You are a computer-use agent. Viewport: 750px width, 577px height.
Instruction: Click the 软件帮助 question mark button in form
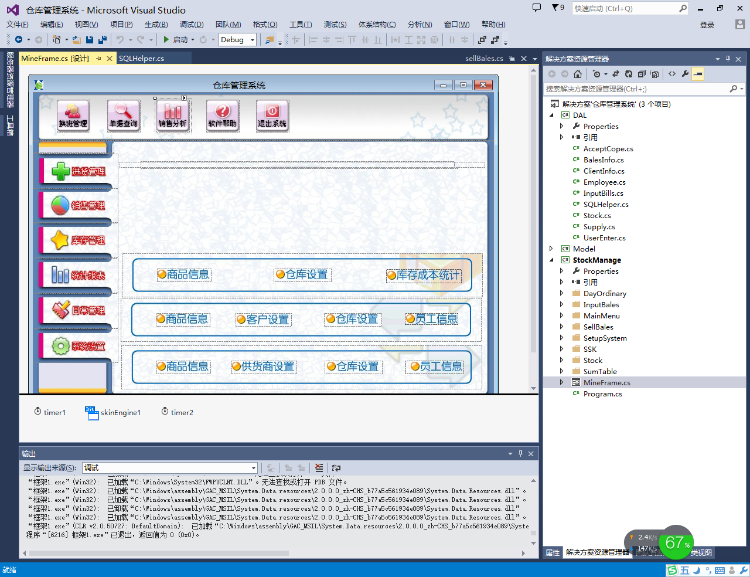click(x=222, y=115)
